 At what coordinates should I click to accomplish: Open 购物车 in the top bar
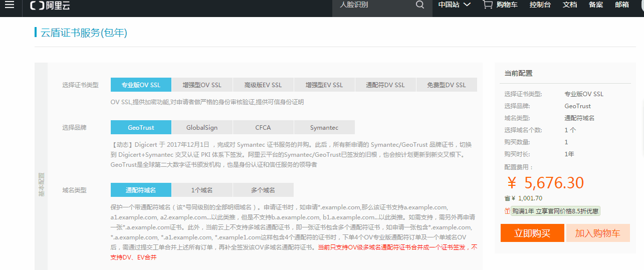tap(507, 5)
